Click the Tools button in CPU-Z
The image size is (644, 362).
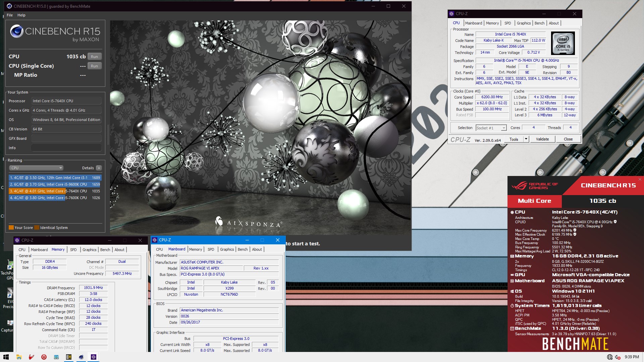[514, 139]
